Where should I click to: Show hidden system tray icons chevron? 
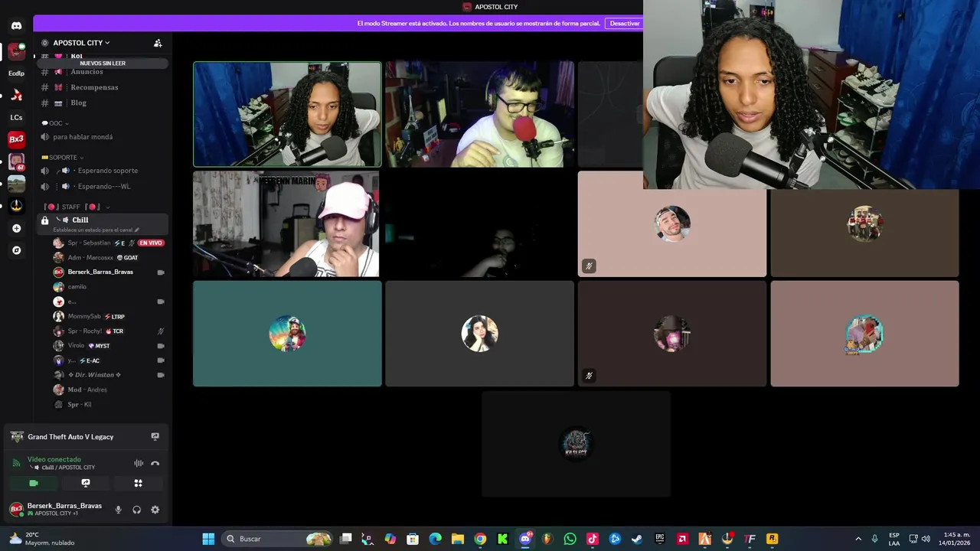point(858,539)
